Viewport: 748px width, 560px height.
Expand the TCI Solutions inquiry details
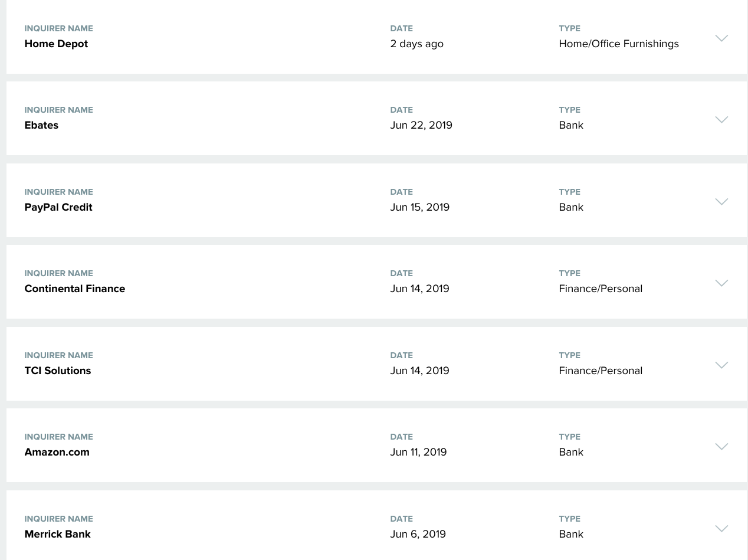[721, 365]
